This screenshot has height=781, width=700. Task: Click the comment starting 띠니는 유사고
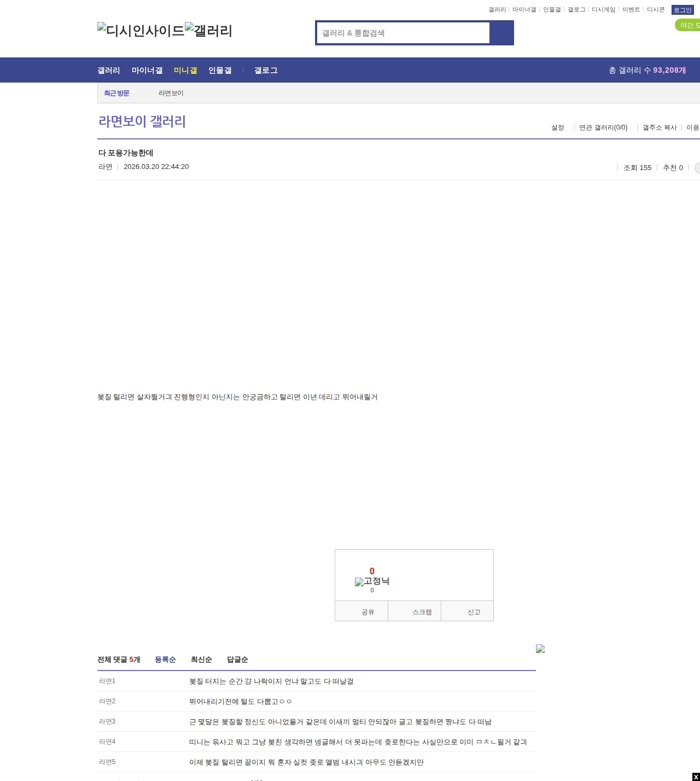358,742
